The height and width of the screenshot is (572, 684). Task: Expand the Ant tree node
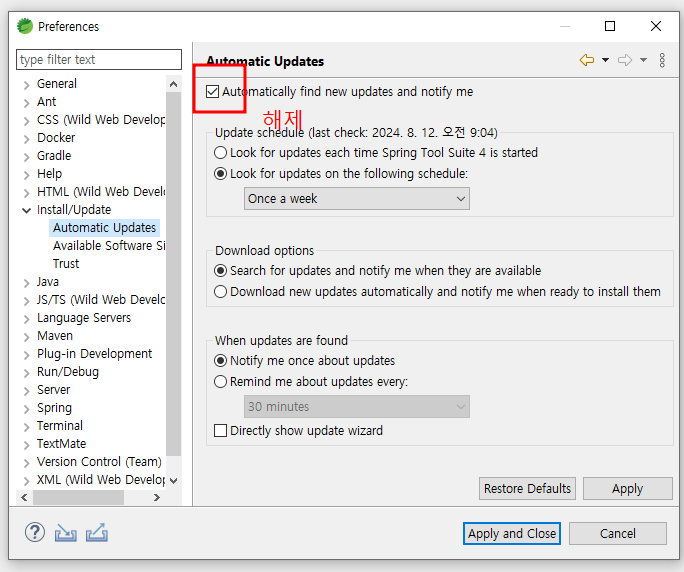(x=27, y=103)
